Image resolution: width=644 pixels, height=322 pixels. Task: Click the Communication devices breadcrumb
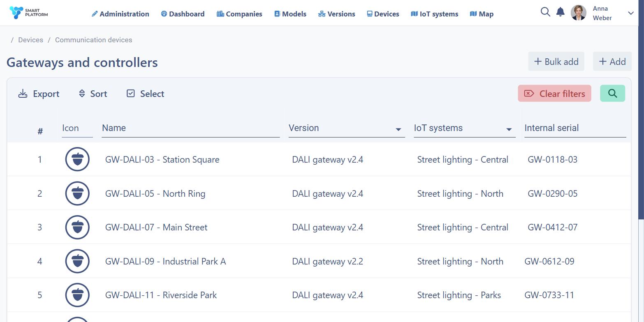tap(94, 40)
